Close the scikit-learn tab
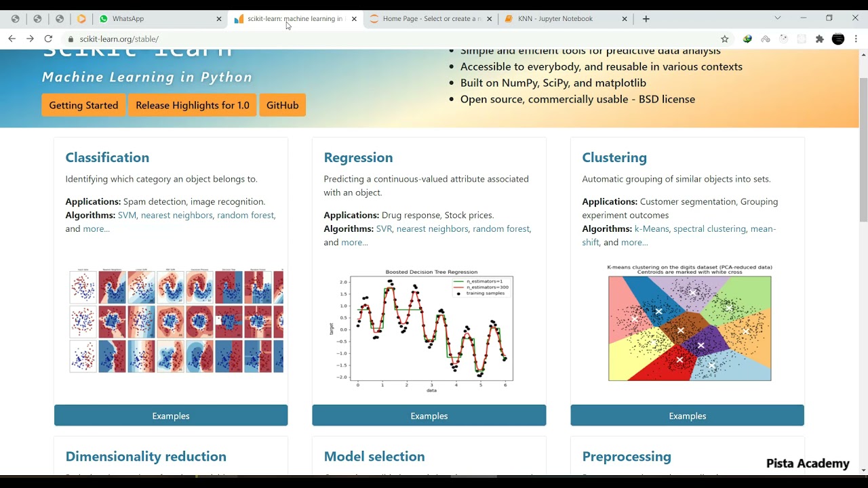 point(354,19)
